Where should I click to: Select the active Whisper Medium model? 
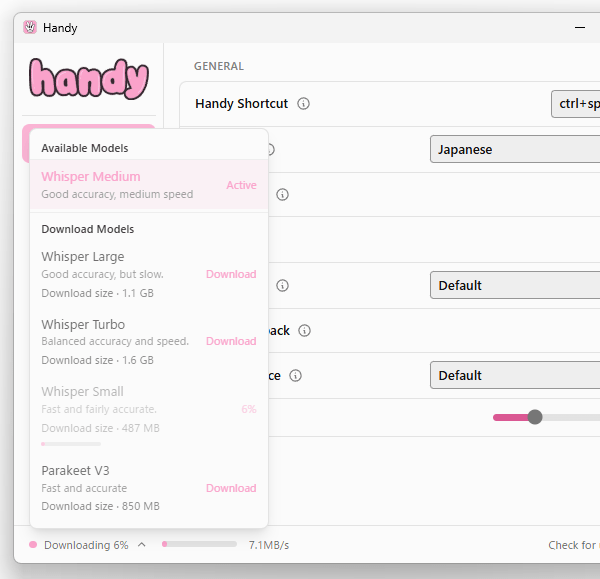pos(149,185)
